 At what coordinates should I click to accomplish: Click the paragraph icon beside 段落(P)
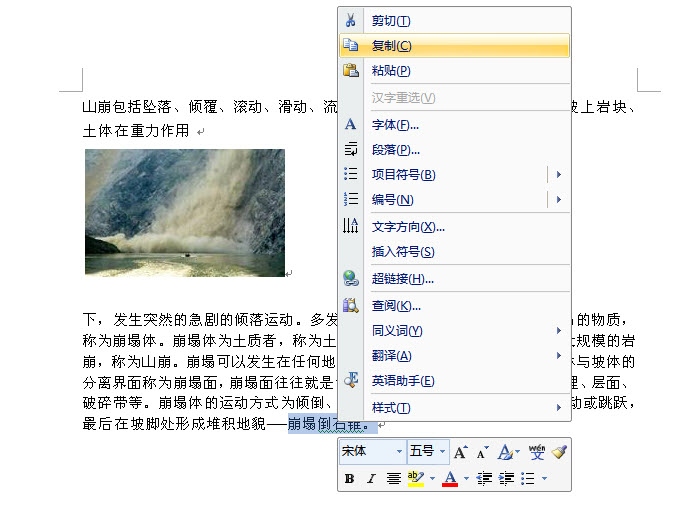click(x=351, y=150)
